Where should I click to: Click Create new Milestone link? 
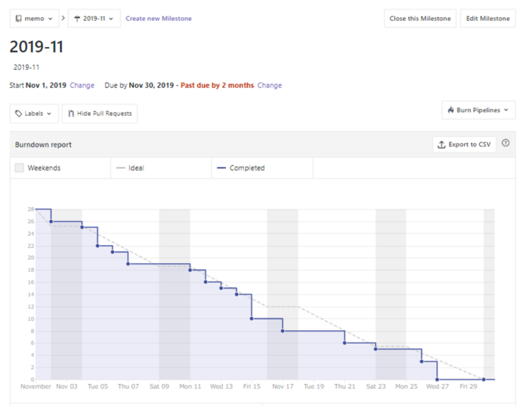pyautogui.click(x=158, y=18)
